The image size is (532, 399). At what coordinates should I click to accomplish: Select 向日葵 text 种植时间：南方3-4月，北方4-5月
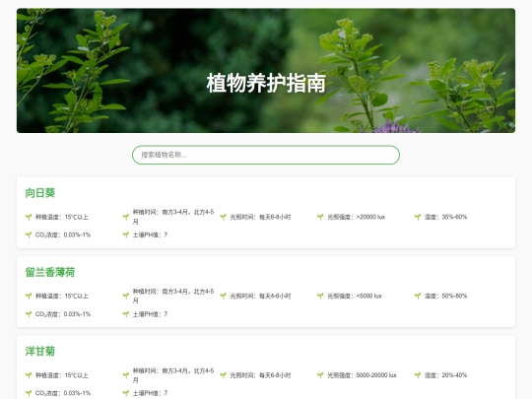(173, 217)
